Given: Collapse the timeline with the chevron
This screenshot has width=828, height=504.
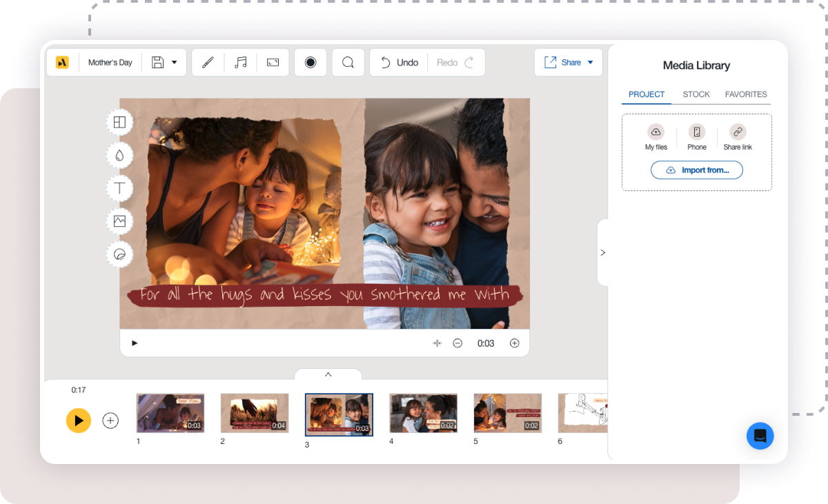Looking at the screenshot, I should click(328, 374).
